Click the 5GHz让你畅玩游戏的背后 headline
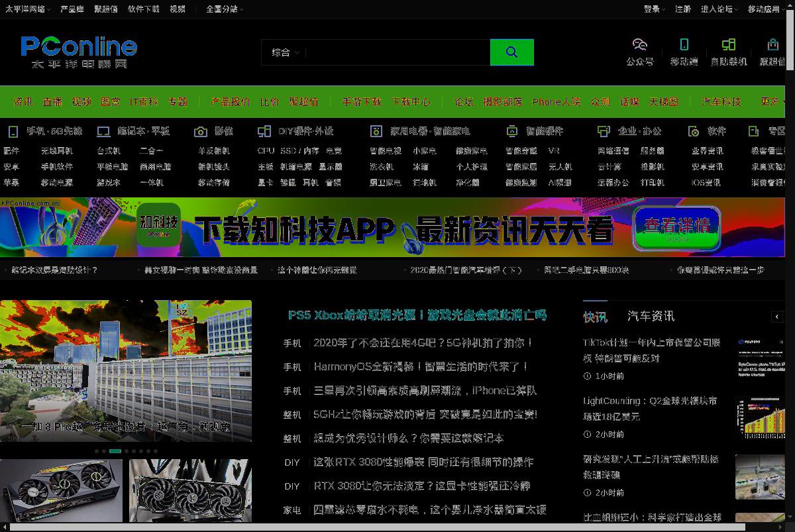 (x=425, y=414)
